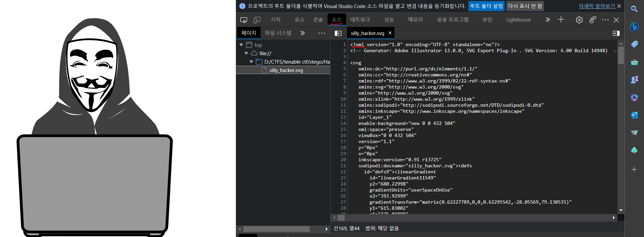Open the Microsoft 365 sidebar icon
Viewport: 644px width, 237px height.
coord(634,97)
